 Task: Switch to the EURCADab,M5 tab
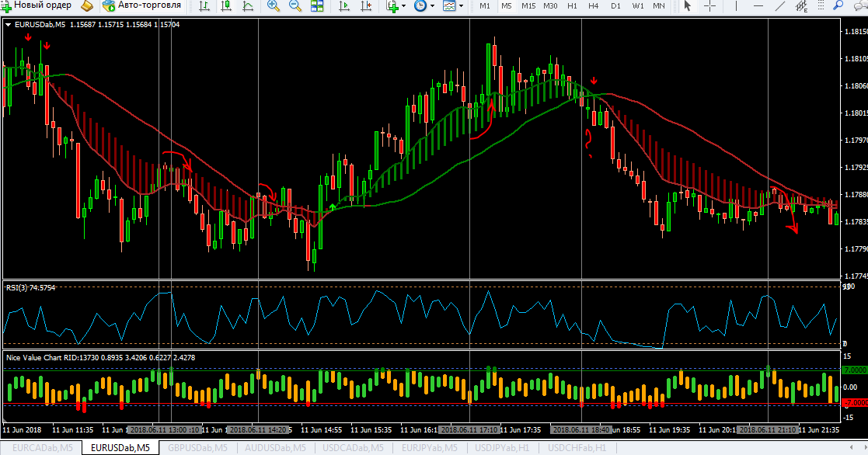point(42,448)
